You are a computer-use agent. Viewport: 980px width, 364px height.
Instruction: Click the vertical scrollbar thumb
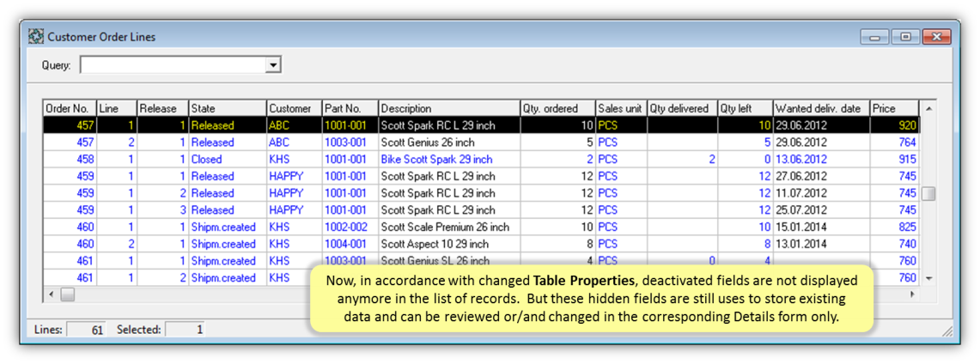(928, 193)
